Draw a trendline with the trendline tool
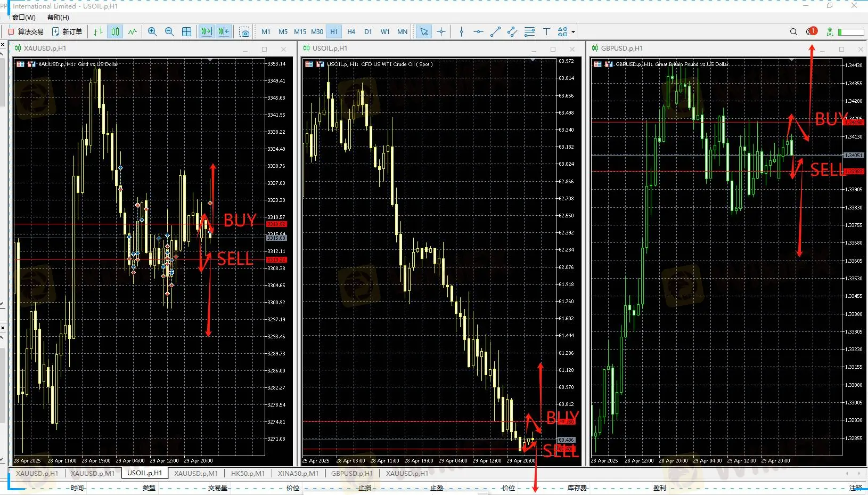The width and height of the screenshot is (868, 495). [x=495, y=32]
